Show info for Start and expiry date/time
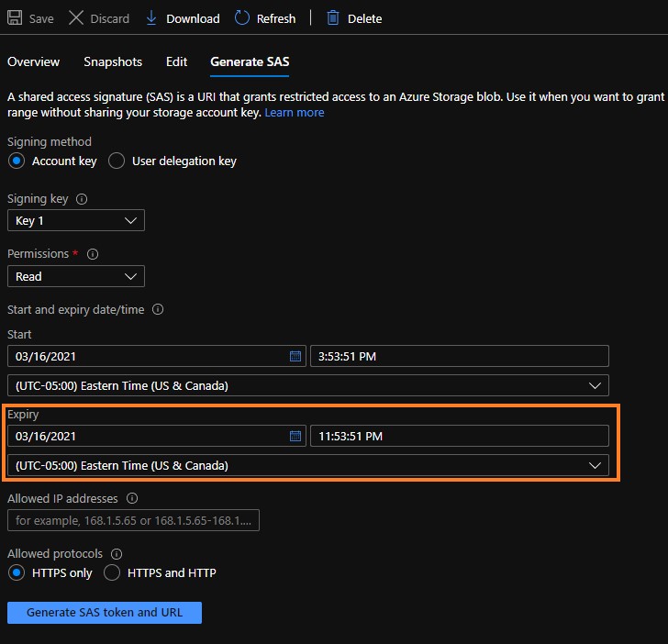This screenshot has height=644, width=668. 158,309
